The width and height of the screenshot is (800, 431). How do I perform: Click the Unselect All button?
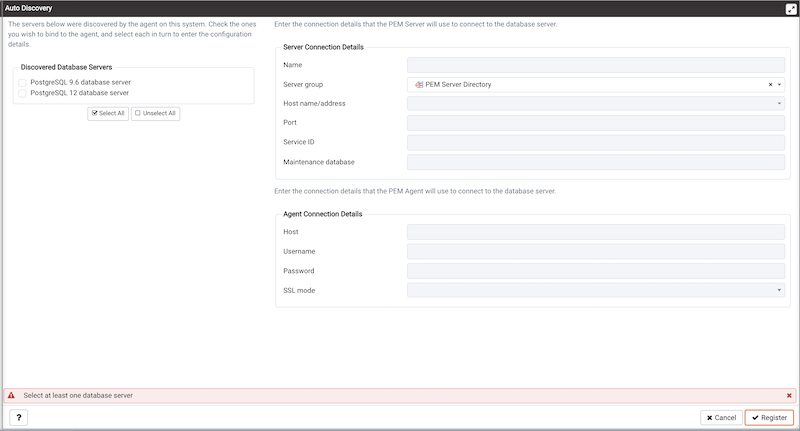[156, 113]
